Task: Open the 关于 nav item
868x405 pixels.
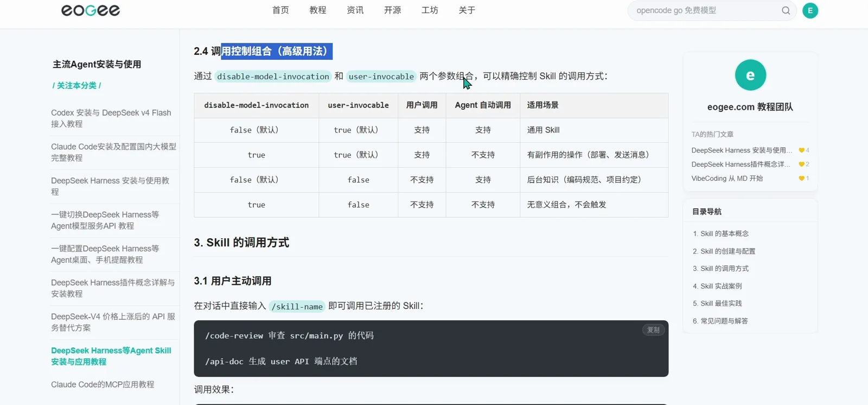Action: [467, 10]
